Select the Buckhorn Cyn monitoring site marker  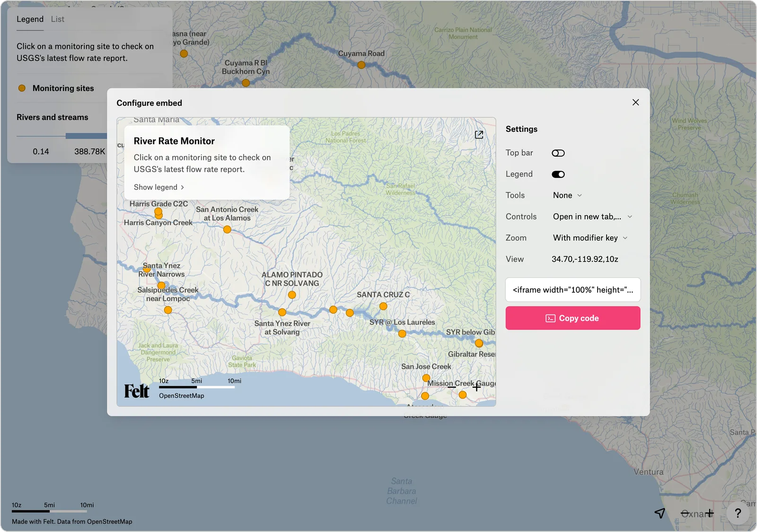point(246,83)
